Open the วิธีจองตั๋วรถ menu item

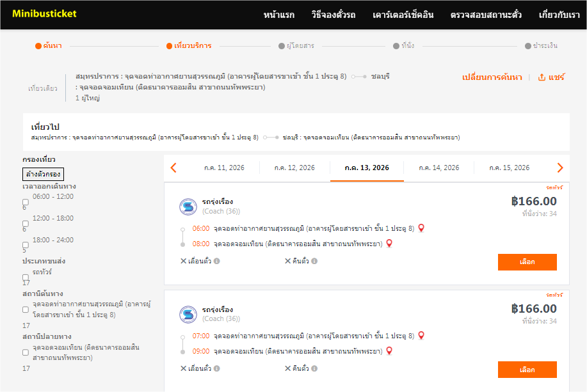tap(333, 15)
